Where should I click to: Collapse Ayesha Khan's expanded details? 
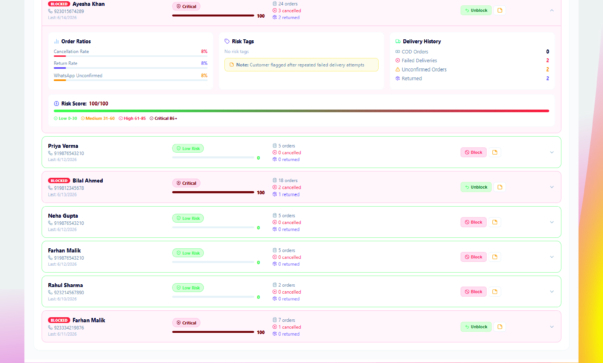point(551,10)
